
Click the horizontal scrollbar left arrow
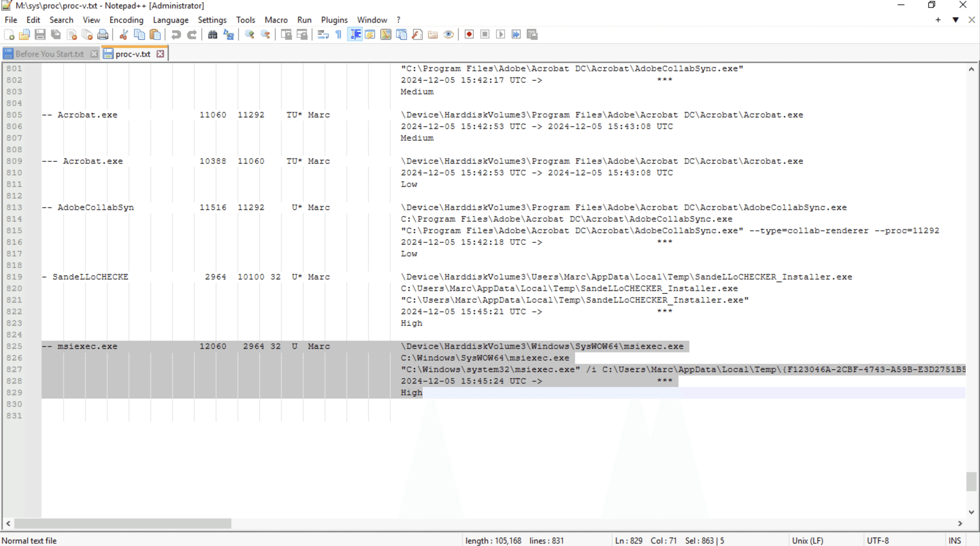pyautogui.click(x=8, y=524)
